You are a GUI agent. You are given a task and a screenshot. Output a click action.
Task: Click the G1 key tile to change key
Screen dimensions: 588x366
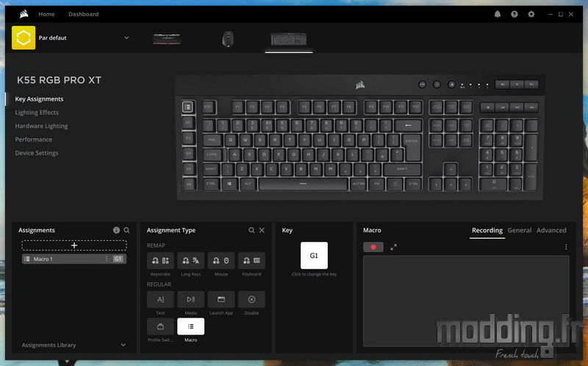314,255
